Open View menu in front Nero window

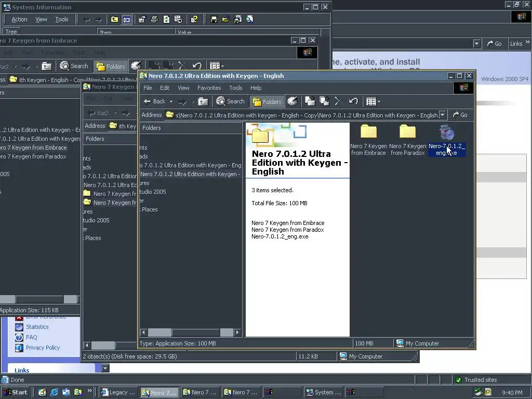coord(183,88)
